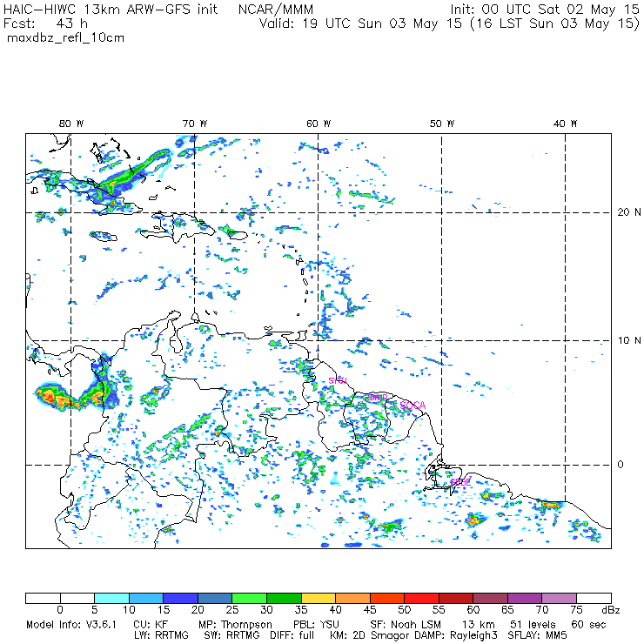Click the 'NCAR/MMM' header text
This screenshot has width=644, height=644.
(x=276, y=10)
